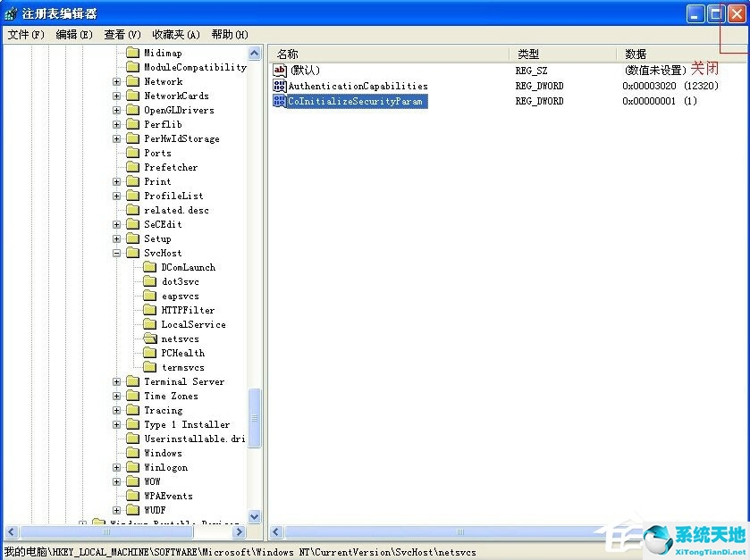Open the 编辑(E) menu

tap(73, 35)
